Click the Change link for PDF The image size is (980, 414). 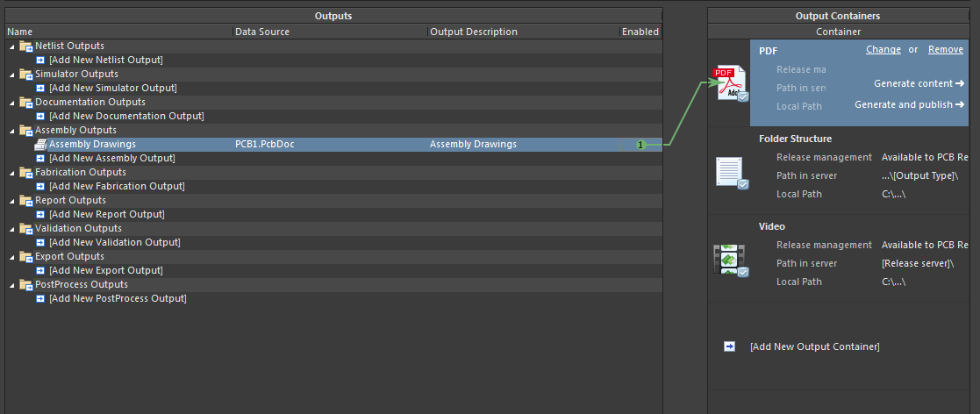click(883, 50)
